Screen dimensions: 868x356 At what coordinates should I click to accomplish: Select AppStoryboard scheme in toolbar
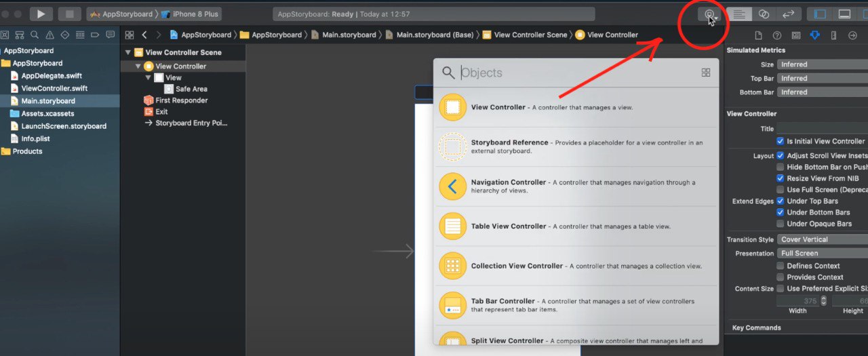point(122,14)
